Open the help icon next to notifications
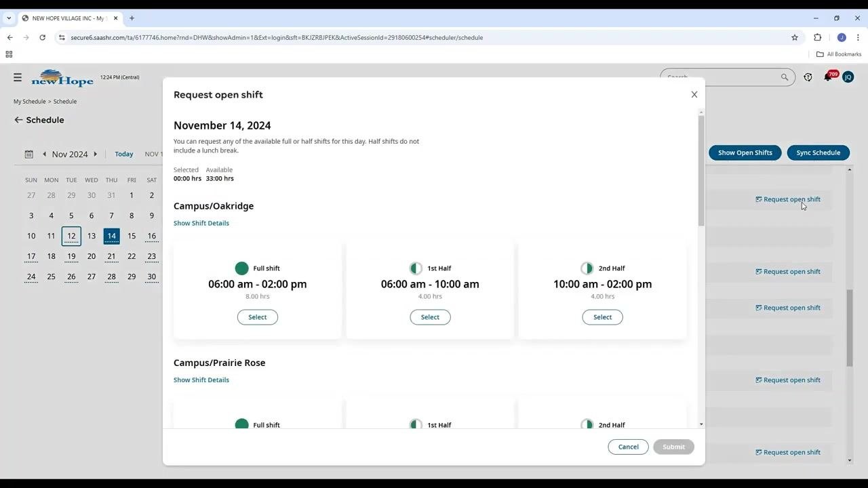The height and width of the screenshot is (488, 868). [808, 77]
